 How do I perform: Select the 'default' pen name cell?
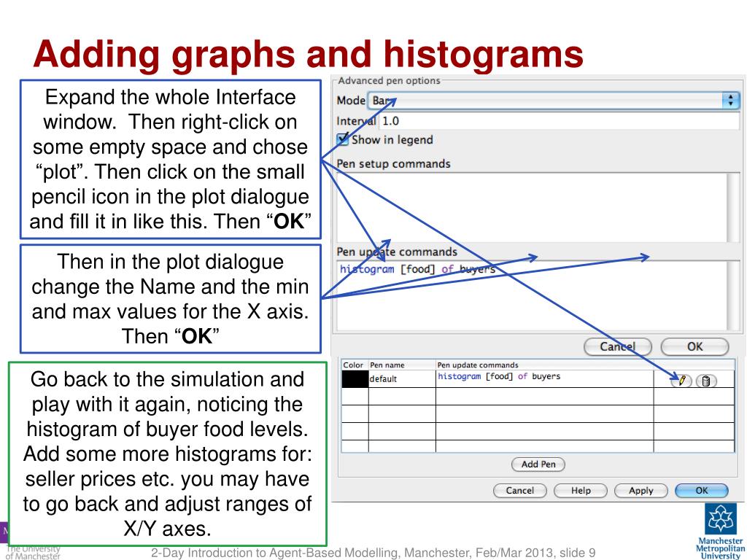[402, 379]
